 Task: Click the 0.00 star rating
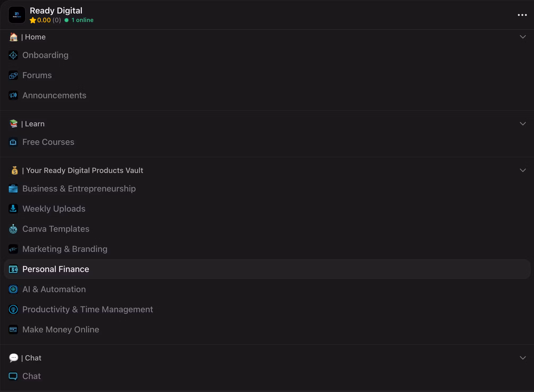point(44,20)
